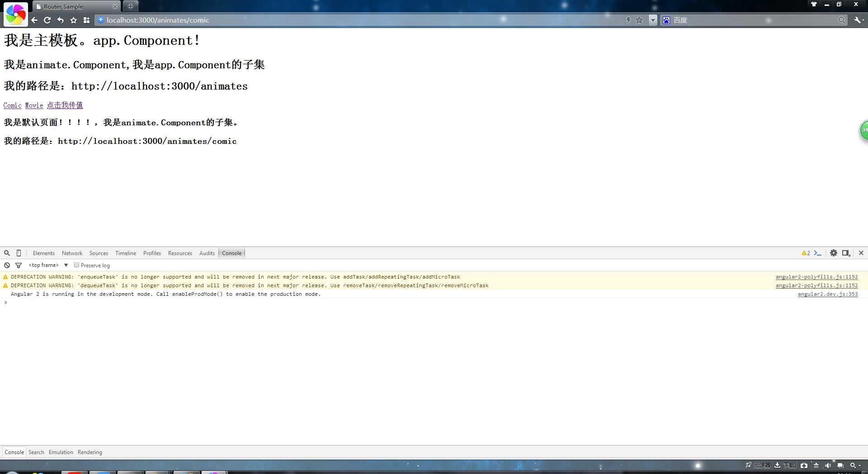This screenshot has width=868, height=474.
Task: Close the DevTools panel
Action: pyautogui.click(x=861, y=253)
